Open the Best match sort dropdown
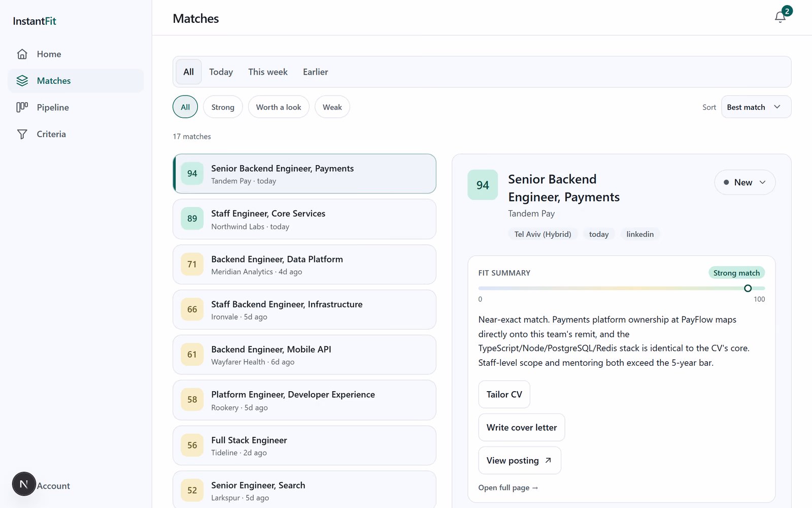The height and width of the screenshot is (508, 812). 756,107
